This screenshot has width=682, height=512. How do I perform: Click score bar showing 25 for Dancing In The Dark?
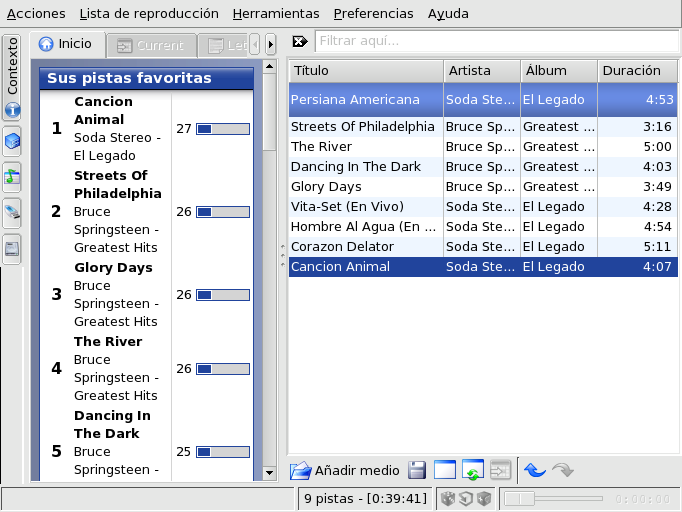(x=223, y=452)
